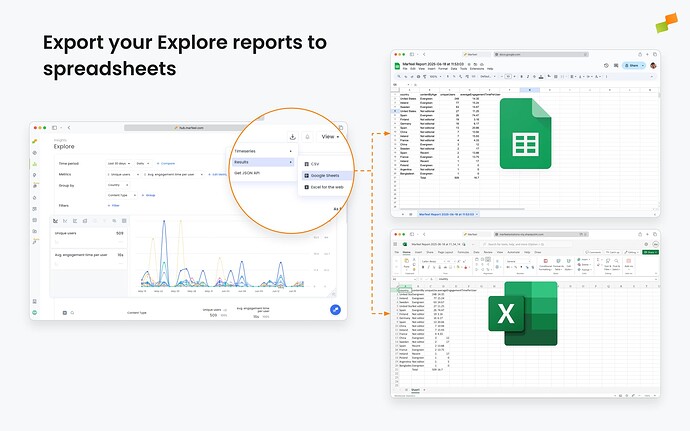Screen dimensions: 690x431
Task: Click the notification bell icon
Action: click(309, 137)
